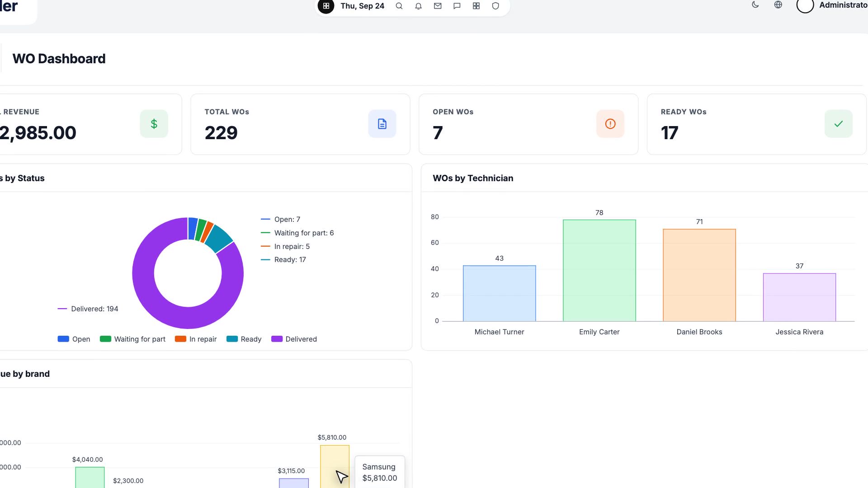The width and height of the screenshot is (868, 488).
Task: Toggle the In repair legend item
Action: click(x=196, y=339)
